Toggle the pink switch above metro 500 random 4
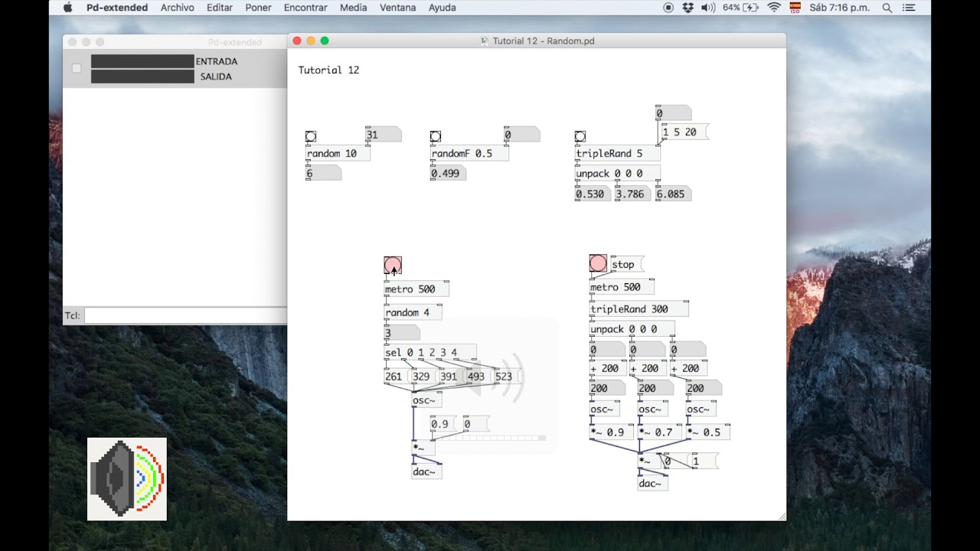This screenshot has height=551, width=980. [393, 266]
